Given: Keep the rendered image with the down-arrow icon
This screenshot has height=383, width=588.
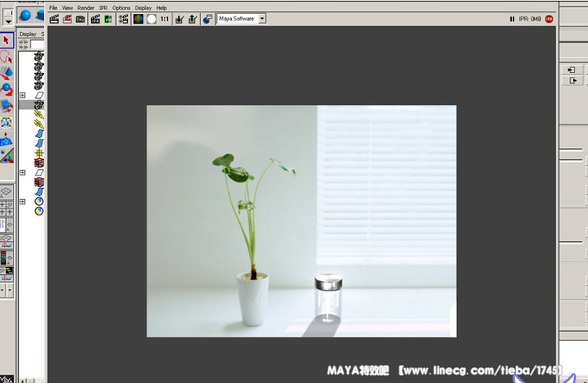Looking at the screenshot, I should [x=180, y=19].
